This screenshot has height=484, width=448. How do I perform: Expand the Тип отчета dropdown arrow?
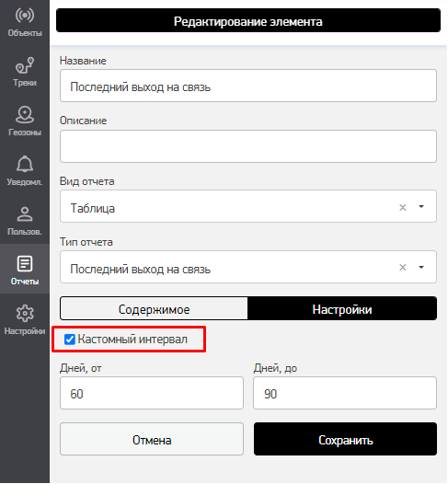[421, 267]
